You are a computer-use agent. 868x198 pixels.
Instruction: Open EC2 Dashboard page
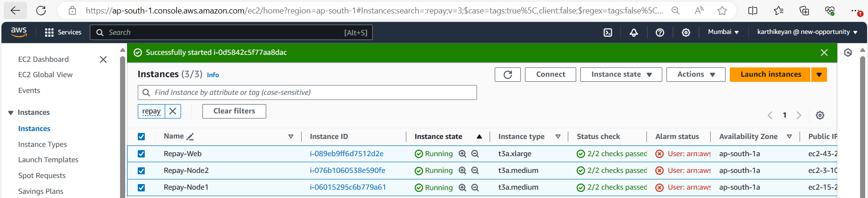(x=43, y=59)
